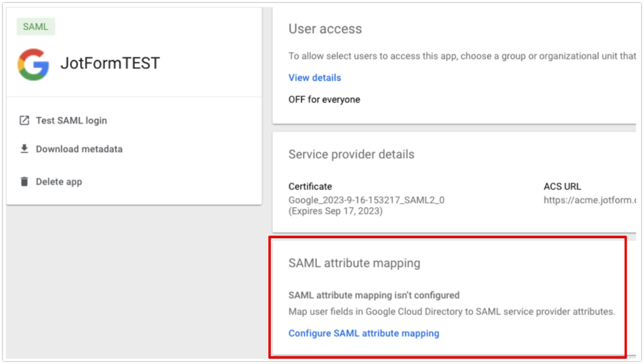Click the OFF for everyone status

pyautogui.click(x=324, y=100)
